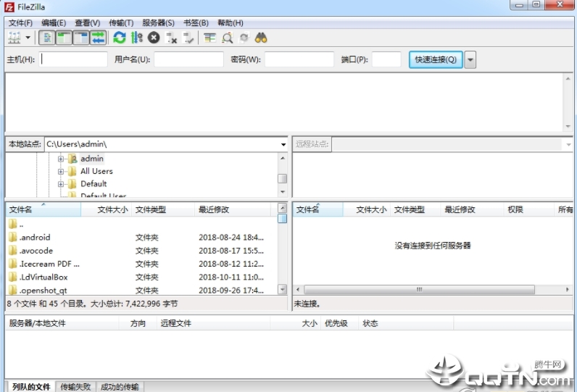Focus the 密码(W) password field

click(x=299, y=59)
